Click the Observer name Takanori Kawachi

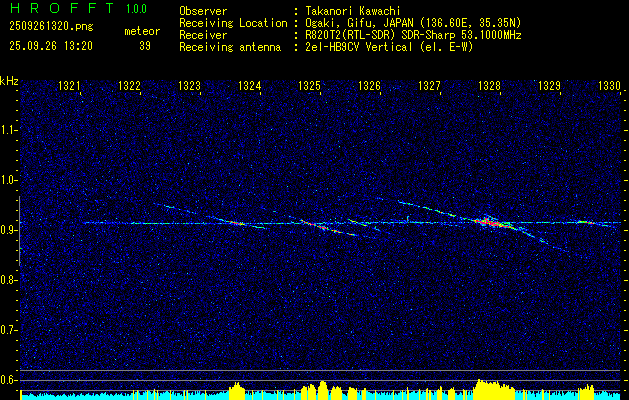pyautogui.click(x=353, y=11)
